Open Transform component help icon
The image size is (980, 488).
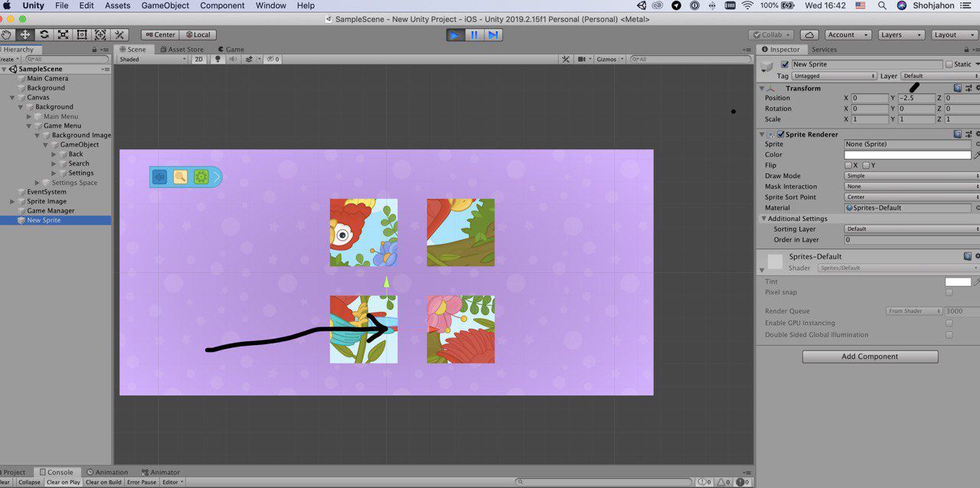[x=957, y=88]
